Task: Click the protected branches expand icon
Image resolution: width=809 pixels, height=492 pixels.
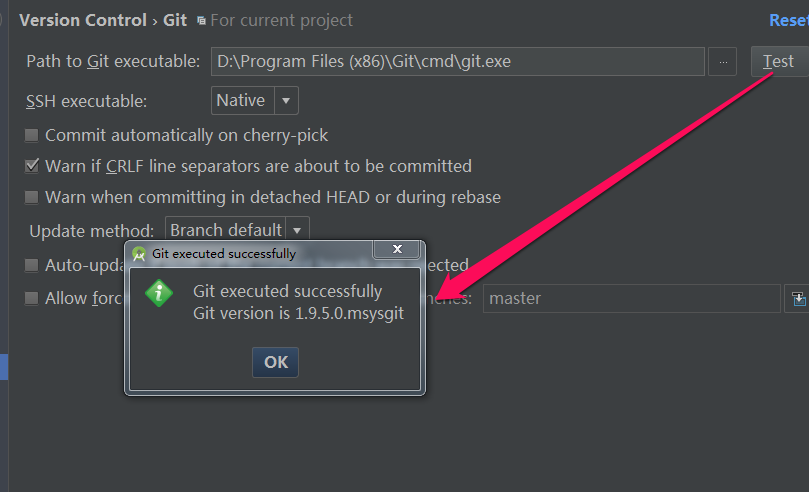Action: coord(798,299)
